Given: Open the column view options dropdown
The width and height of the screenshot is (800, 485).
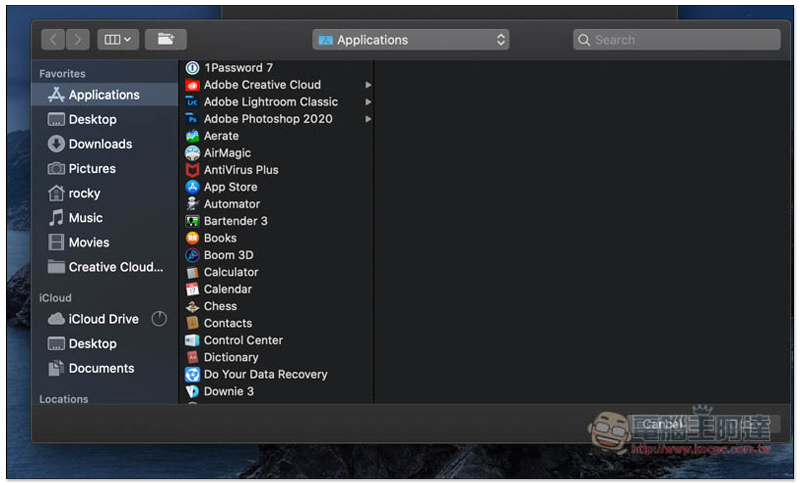Looking at the screenshot, I should tap(118, 39).
